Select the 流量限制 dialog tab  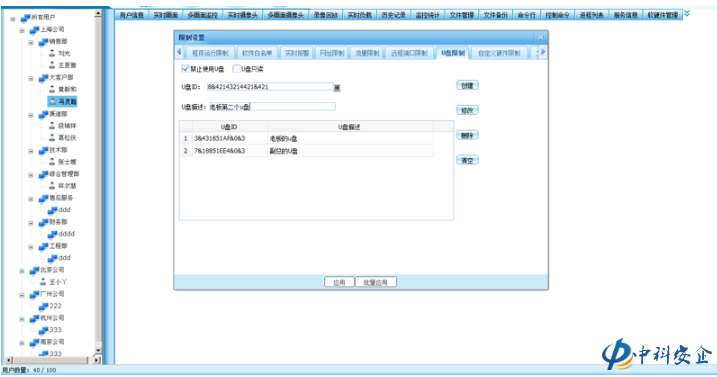pyautogui.click(x=367, y=53)
